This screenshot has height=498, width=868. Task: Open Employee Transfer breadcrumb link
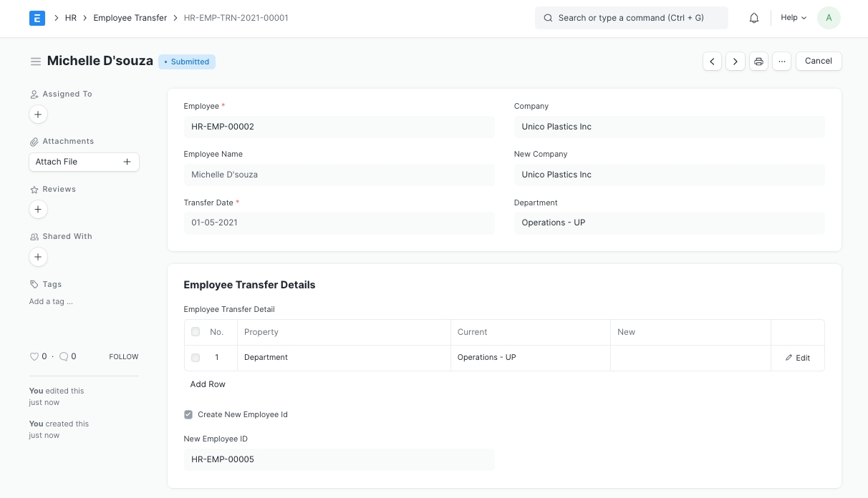(130, 18)
